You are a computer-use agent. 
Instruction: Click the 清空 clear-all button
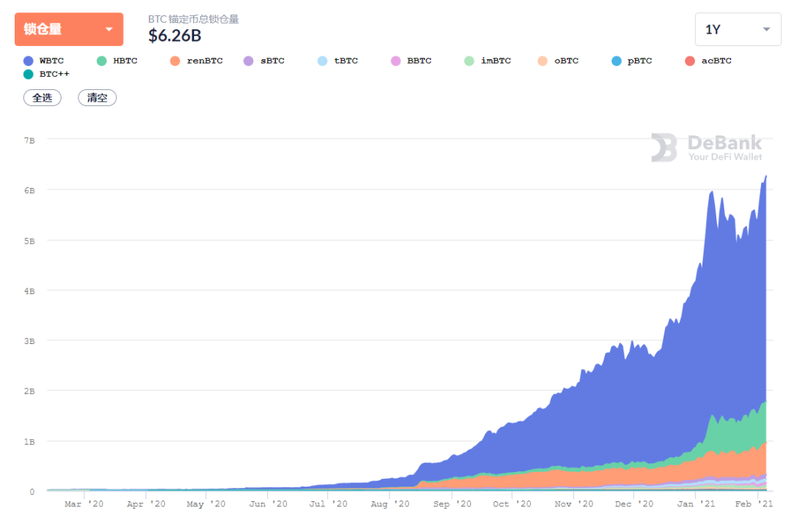click(x=97, y=98)
